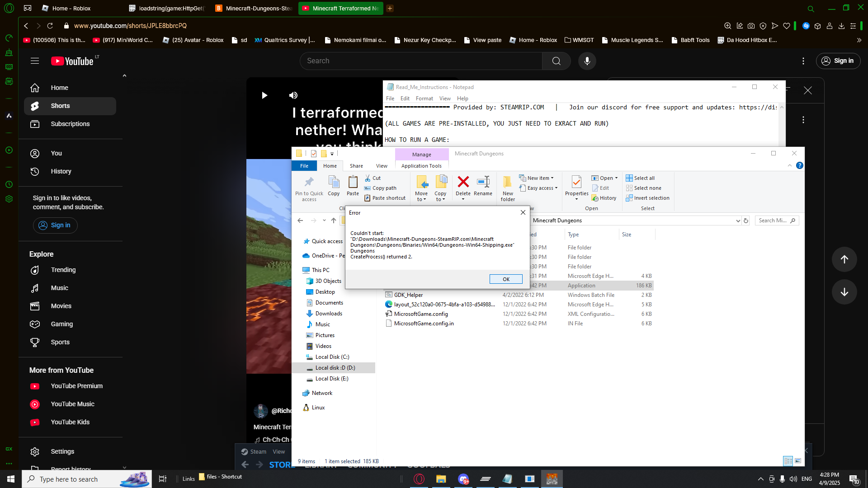This screenshot has width=868, height=488.
Task: Click History in Explorer ribbon Open group
Action: [x=604, y=198]
